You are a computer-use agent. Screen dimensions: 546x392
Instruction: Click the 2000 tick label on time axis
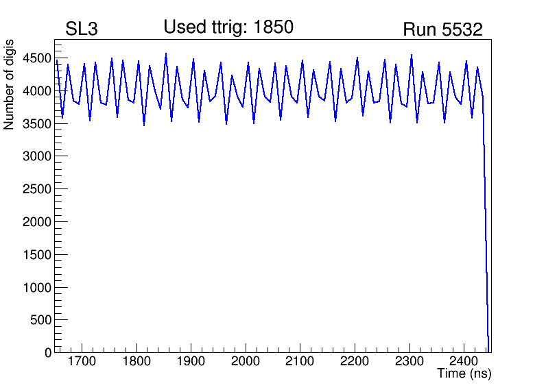click(x=246, y=361)
